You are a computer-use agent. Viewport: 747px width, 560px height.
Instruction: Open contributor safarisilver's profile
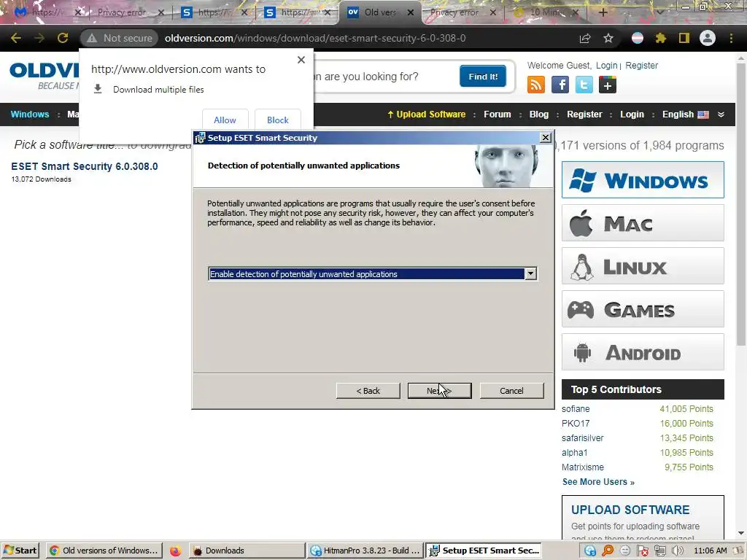click(x=583, y=438)
